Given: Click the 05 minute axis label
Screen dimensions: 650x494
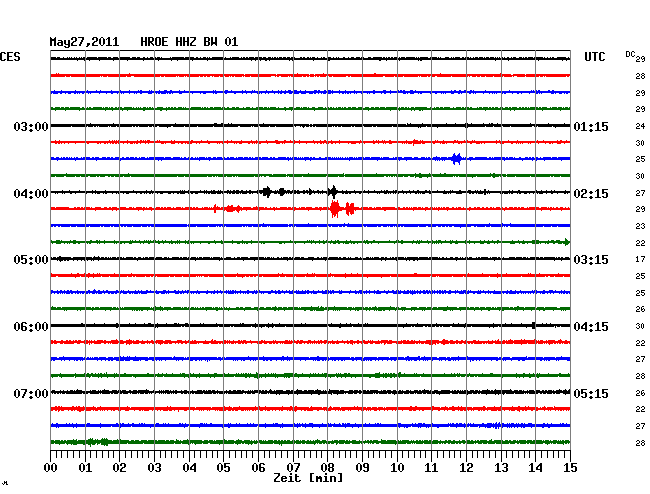Looking at the screenshot, I should [x=223, y=468].
